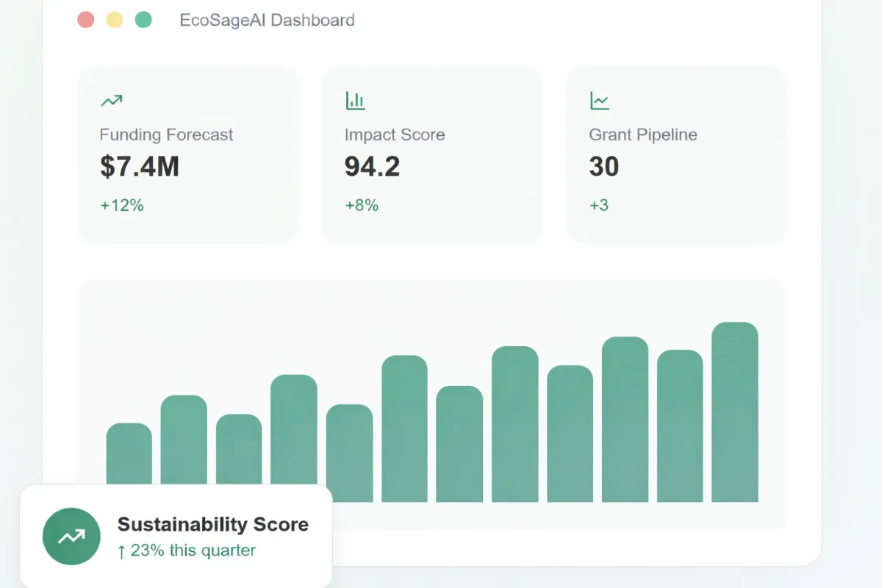Click the +12% change indicator
The image size is (882, 588).
122,205
